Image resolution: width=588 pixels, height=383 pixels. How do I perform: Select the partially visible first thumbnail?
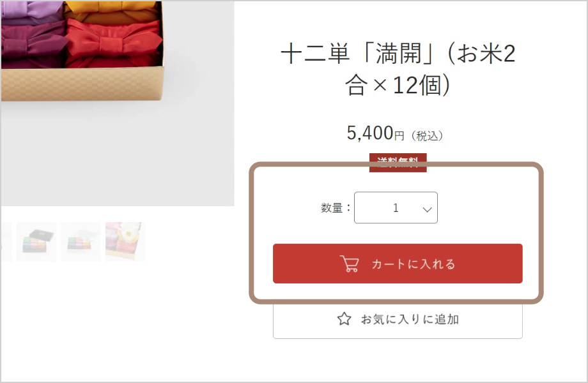coord(6,241)
